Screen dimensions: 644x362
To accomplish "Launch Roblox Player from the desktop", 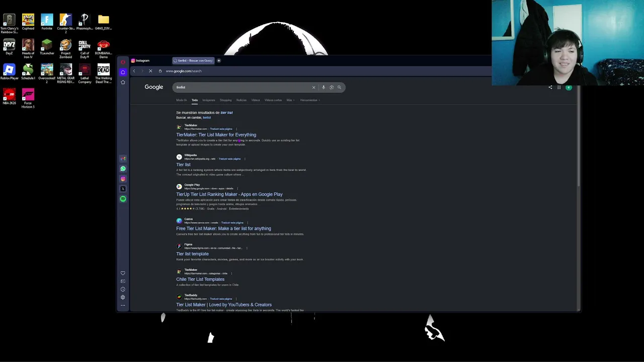I will 9,72.
